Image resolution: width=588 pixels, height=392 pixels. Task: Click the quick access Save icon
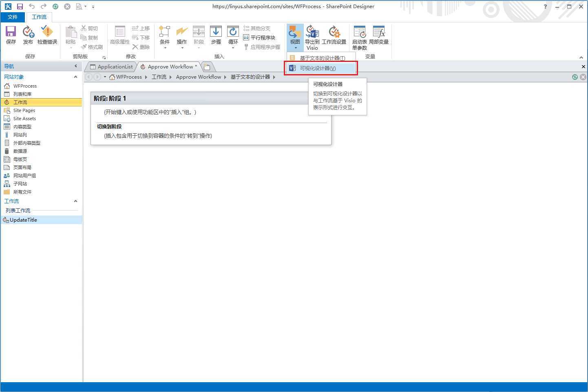tap(19, 6)
